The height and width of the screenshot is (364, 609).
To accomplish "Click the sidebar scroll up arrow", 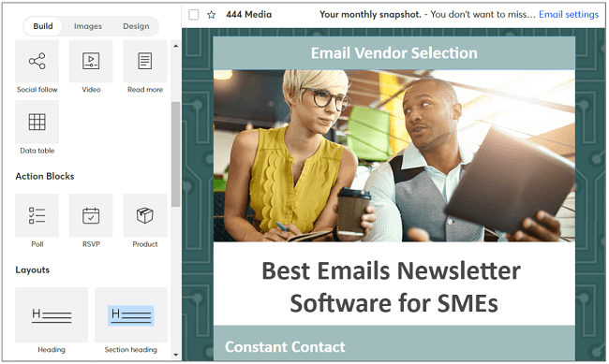I will 175,46.
